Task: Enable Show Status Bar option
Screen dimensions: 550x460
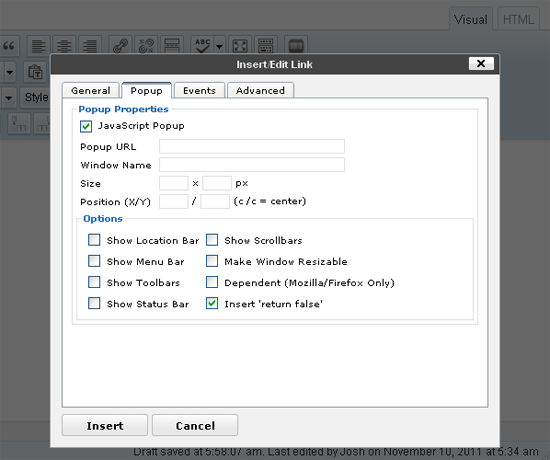Action: (94, 303)
